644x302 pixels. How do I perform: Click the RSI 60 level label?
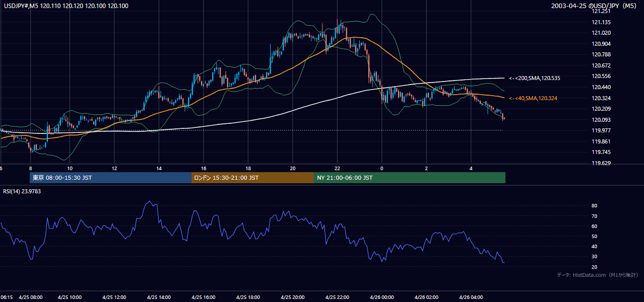point(595,226)
